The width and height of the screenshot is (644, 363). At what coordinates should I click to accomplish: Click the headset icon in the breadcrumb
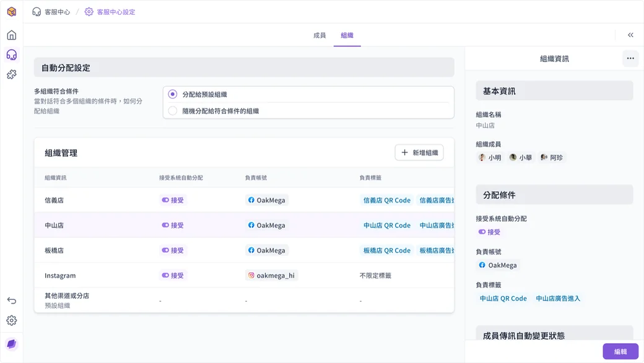tap(37, 12)
